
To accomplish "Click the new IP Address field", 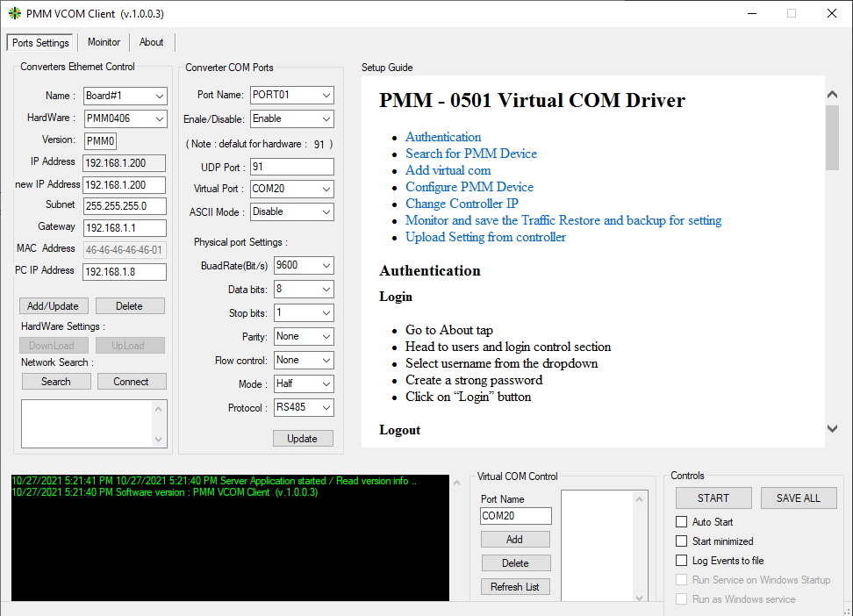I will [124, 185].
